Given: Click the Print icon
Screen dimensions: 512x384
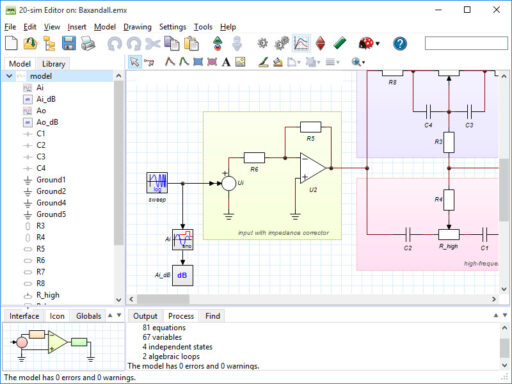Looking at the screenshot, I should click(x=88, y=44).
